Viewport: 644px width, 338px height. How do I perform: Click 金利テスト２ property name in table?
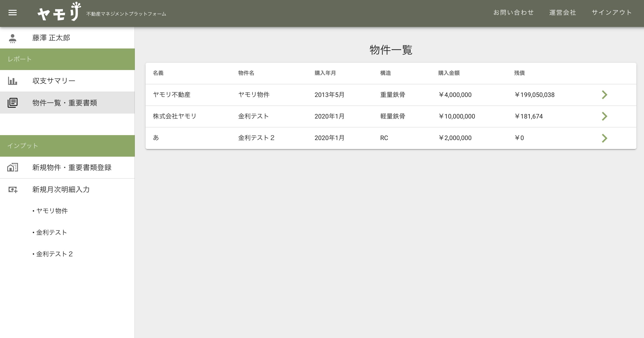pos(257,138)
